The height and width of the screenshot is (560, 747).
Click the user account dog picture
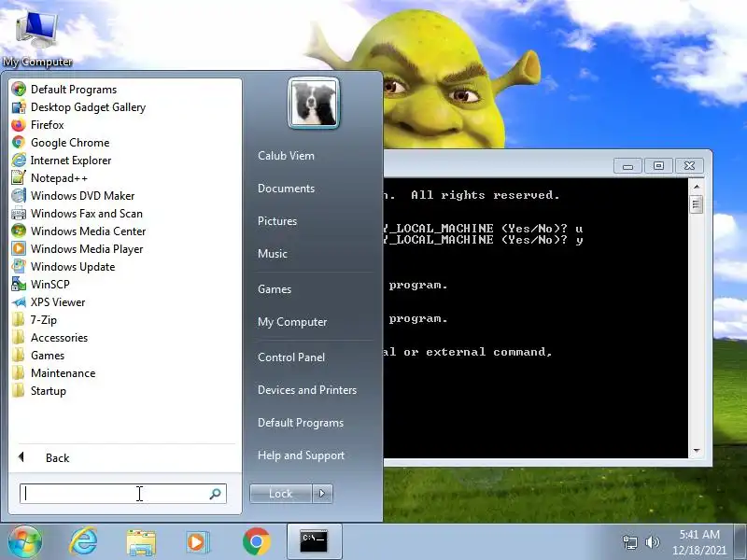314,103
